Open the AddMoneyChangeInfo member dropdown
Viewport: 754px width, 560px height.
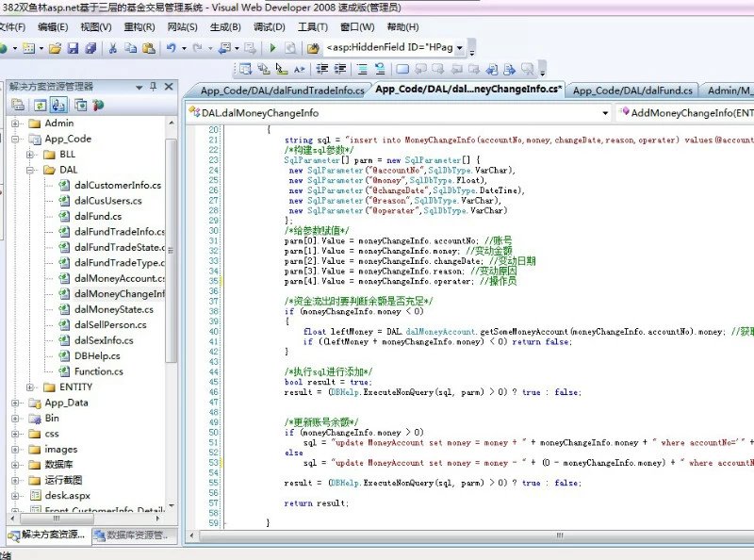[686, 113]
